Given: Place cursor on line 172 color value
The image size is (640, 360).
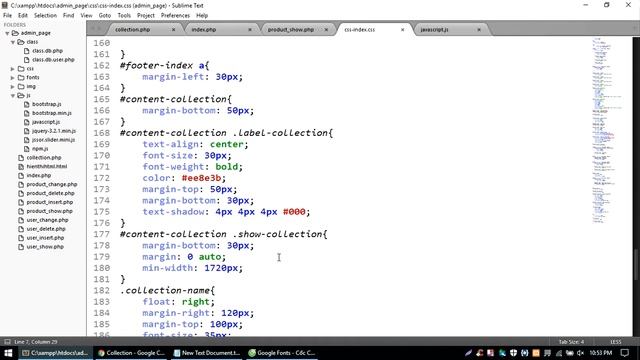Looking at the screenshot, I should coord(202,178).
